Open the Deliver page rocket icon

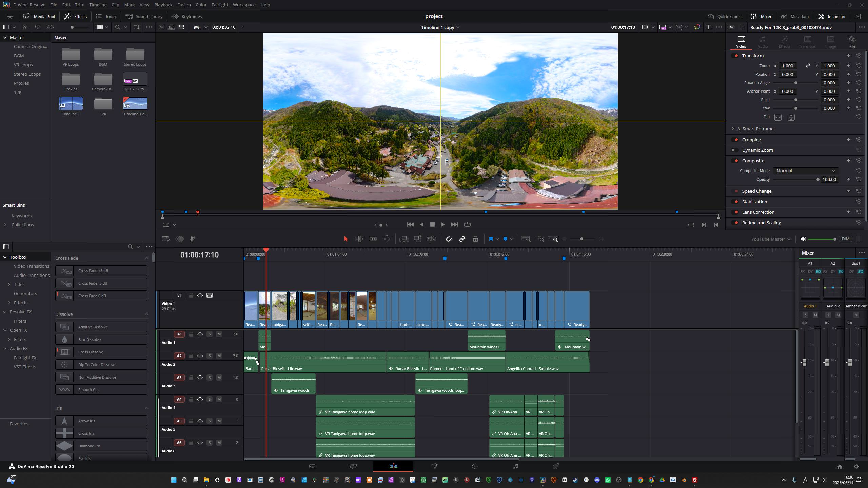(556, 466)
